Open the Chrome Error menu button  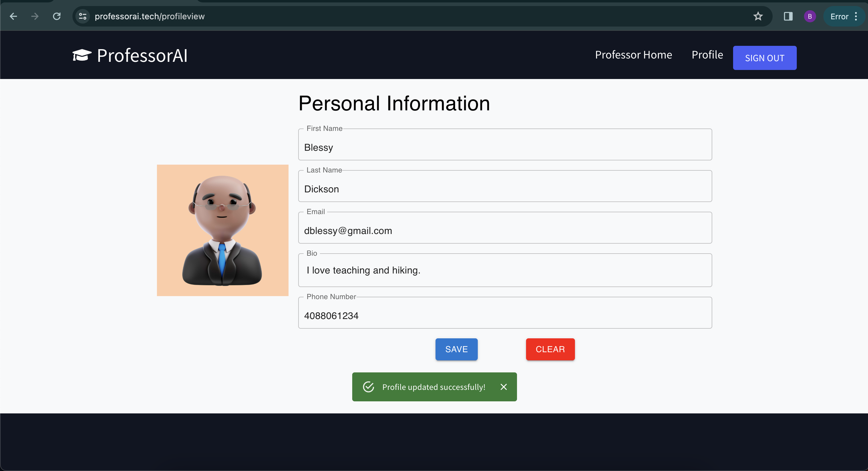[x=844, y=16]
